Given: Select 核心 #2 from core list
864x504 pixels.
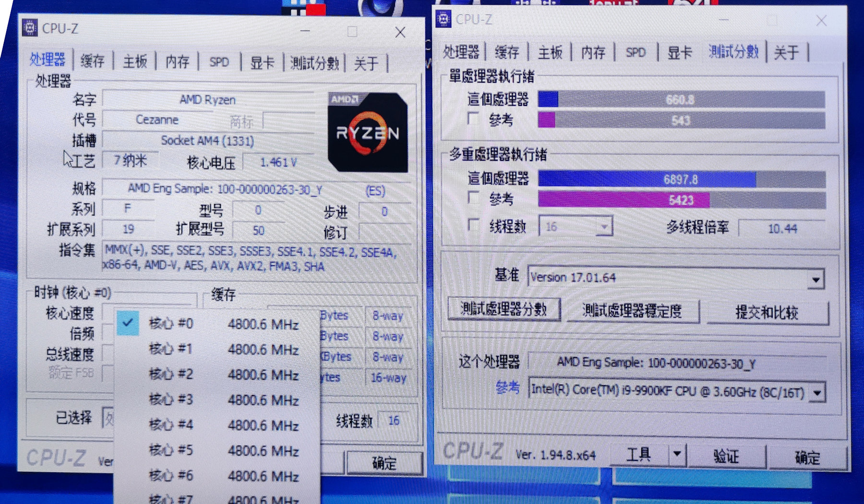Looking at the screenshot, I should tap(217, 375).
